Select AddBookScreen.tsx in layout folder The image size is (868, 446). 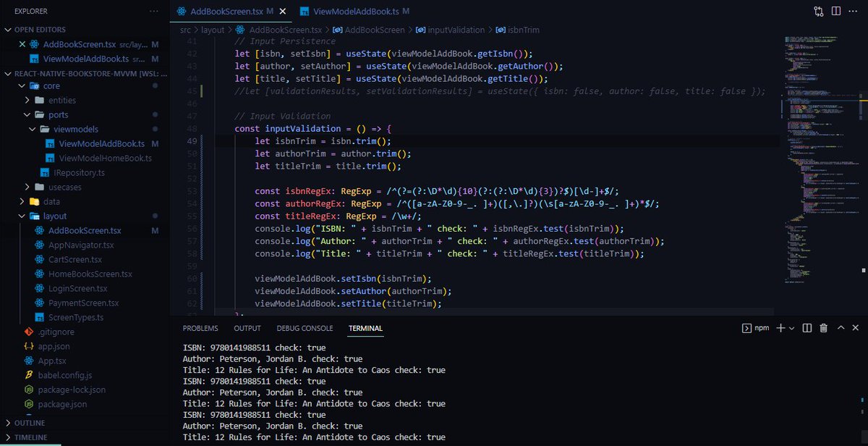coord(85,230)
